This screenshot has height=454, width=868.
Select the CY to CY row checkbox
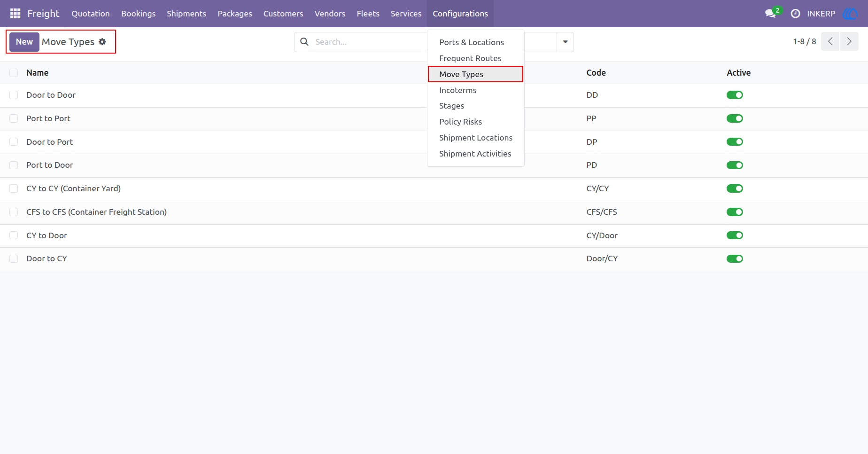pyautogui.click(x=14, y=188)
